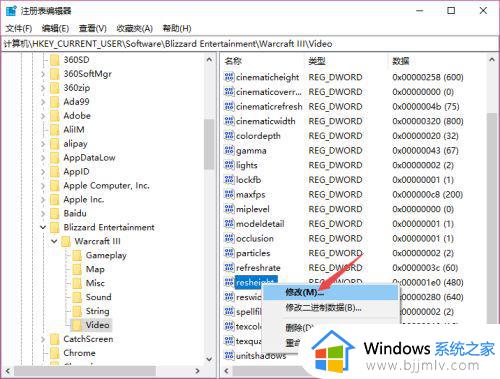Select the Apple Computer, Inc. tree item
500x379 pixels.
point(106,186)
